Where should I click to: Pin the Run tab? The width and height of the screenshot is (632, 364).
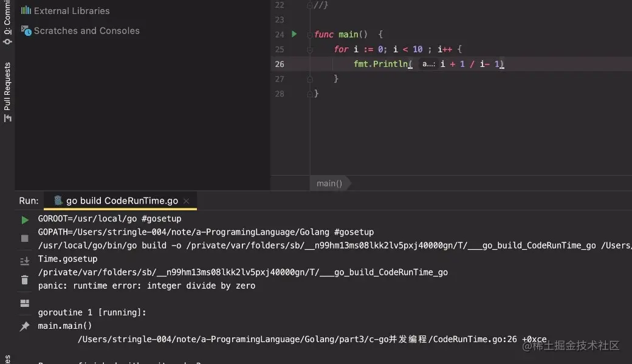click(24, 326)
